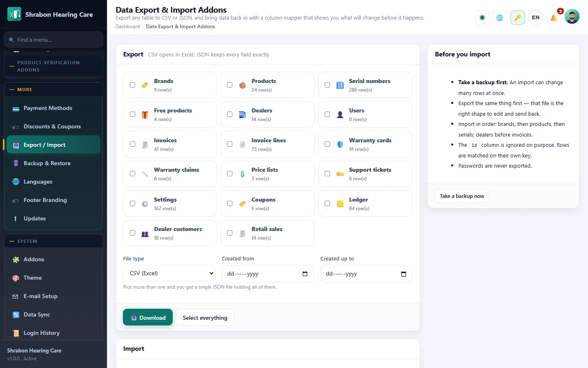Check the Invoice lines checkbox
Screen dimensions: 588x368
[230, 144]
